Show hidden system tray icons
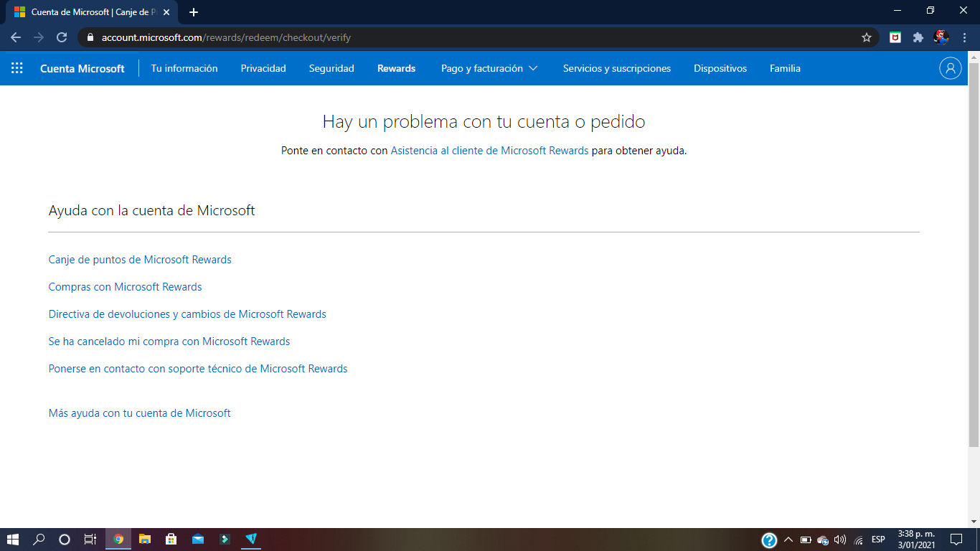 pos(787,539)
